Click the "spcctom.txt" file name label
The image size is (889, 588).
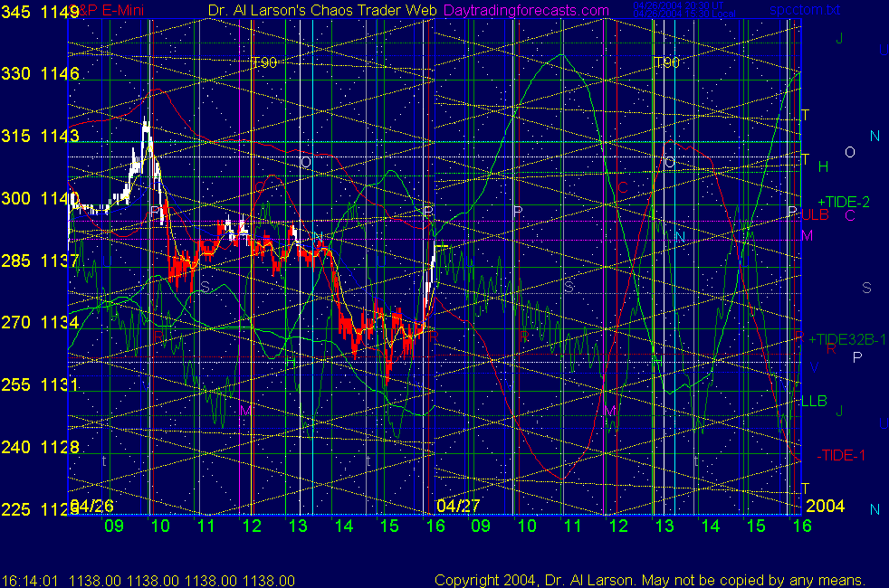pyautogui.click(x=805, y=10)
